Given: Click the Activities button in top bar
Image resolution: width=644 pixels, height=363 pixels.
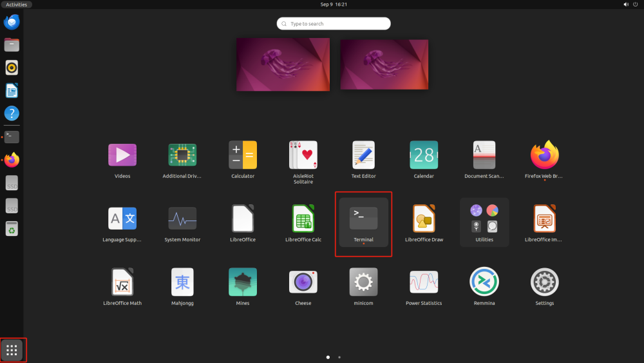Looking at the screenshot, I should 16,5.
